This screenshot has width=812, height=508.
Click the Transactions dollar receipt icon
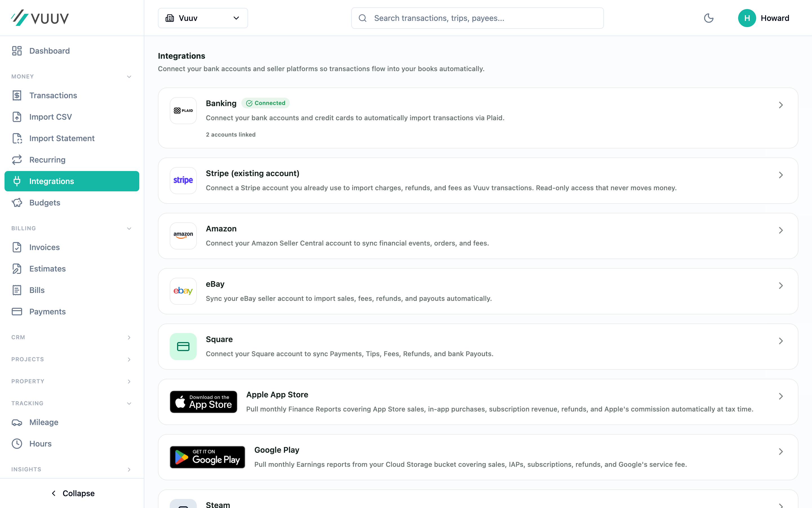17,95
